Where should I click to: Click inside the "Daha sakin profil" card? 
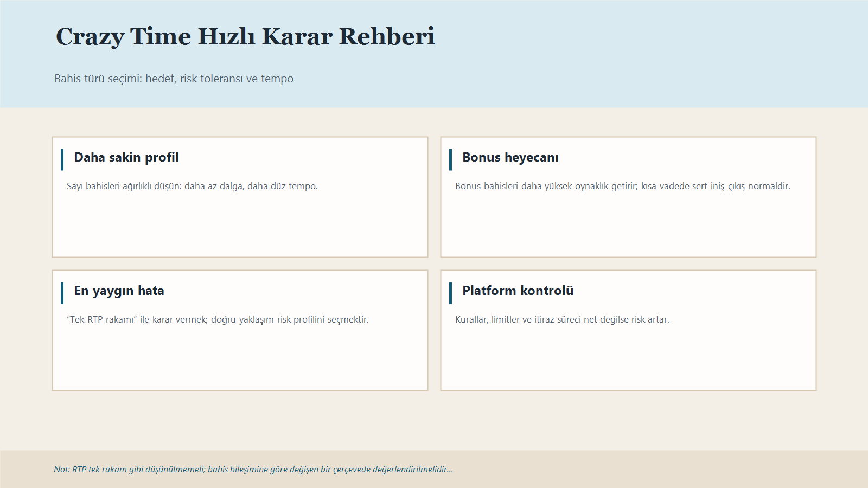coord(240,228)
